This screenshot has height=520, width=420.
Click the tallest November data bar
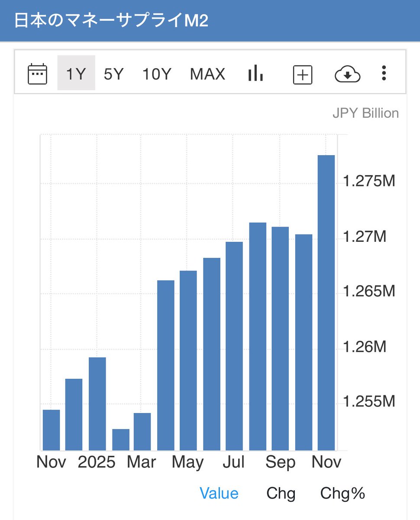coord(326,303)
